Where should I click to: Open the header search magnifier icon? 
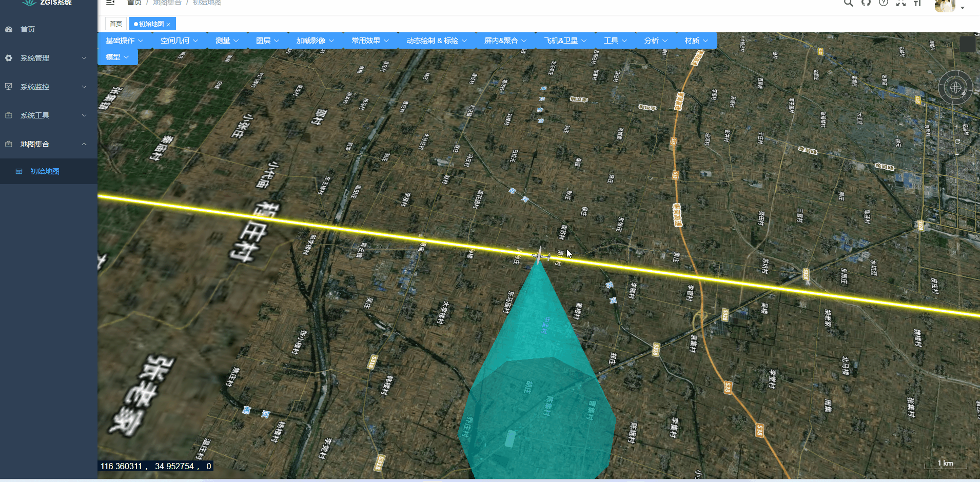point(849,3)
